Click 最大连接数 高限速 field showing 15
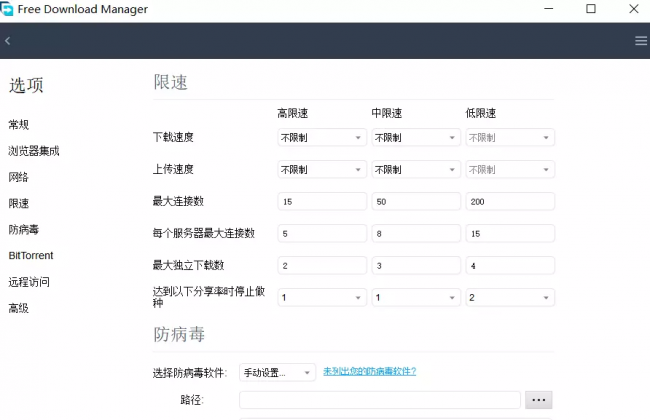Screen dimensions: 650x420 (x=322, y=202)
